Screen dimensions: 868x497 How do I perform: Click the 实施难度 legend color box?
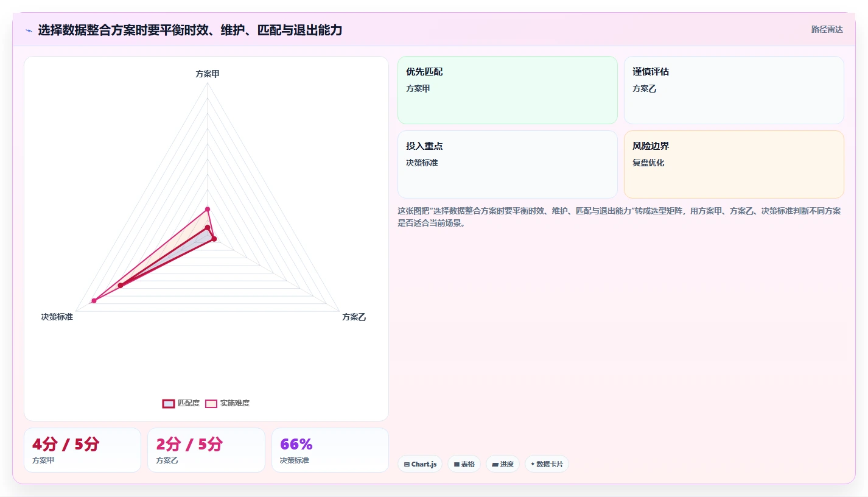(x=211, y=403)
